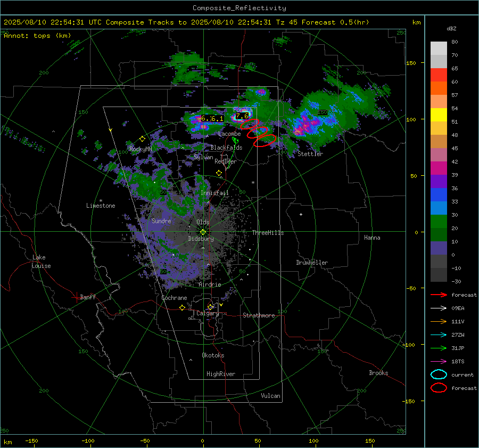Click the 'RockyMH' map label
Image resolution: width=479 pixels, height=448 pixels.
tap(141, 149)
